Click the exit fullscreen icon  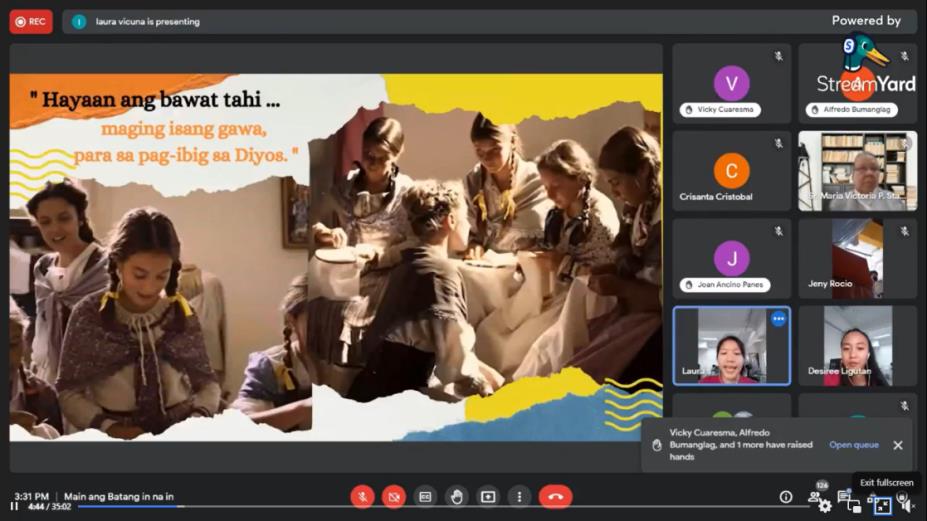pyautogui.click(x=882, y=506)
